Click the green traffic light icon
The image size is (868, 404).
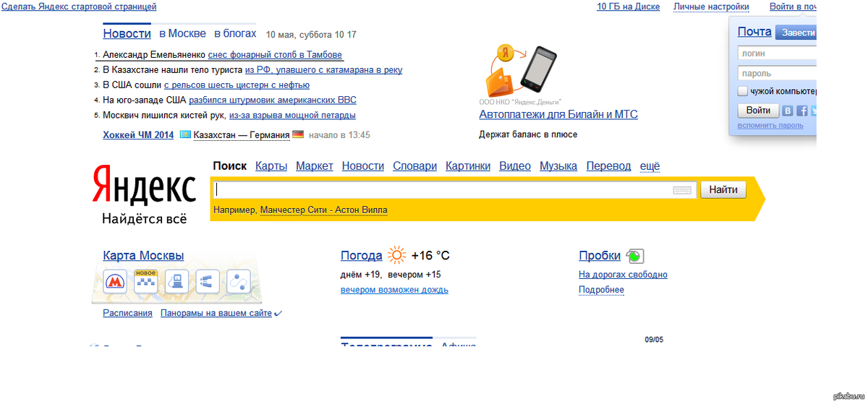635,256
